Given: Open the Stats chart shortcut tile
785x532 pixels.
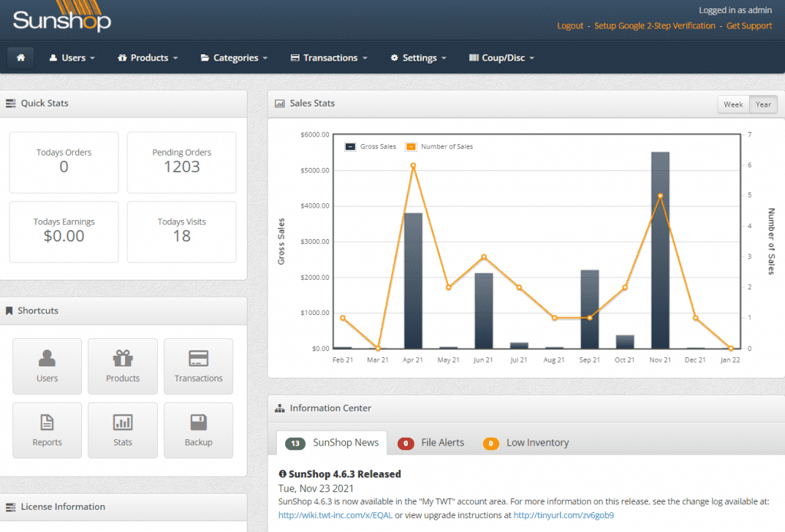Looking at the screenshot, I should (x=123, y=430).
